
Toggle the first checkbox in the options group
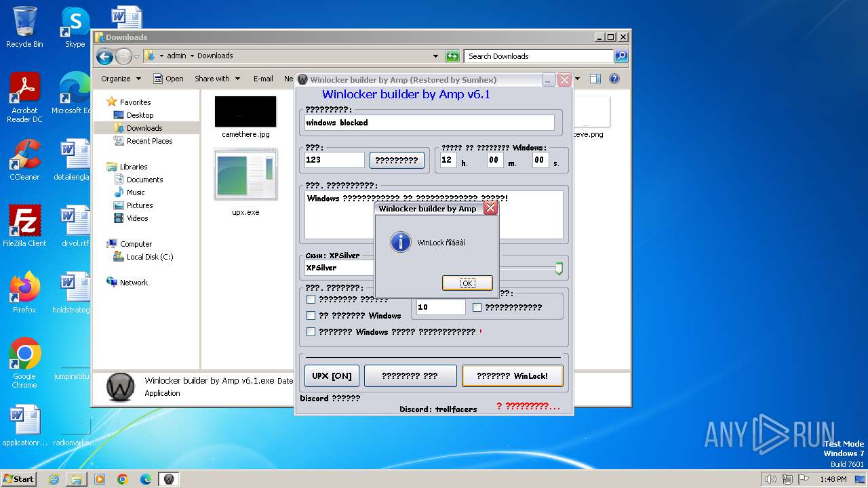311,299
